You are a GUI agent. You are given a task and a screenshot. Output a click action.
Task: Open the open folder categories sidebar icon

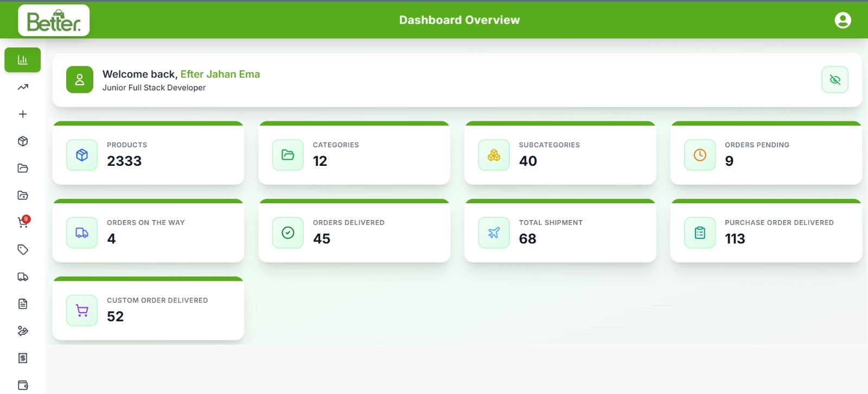click(x=23, y=168)
